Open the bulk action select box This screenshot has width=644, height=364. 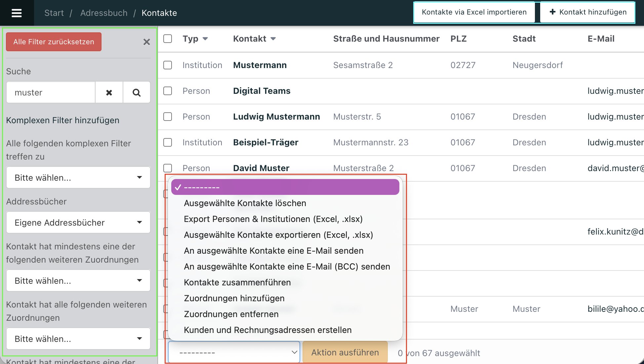tap(234, 352)
